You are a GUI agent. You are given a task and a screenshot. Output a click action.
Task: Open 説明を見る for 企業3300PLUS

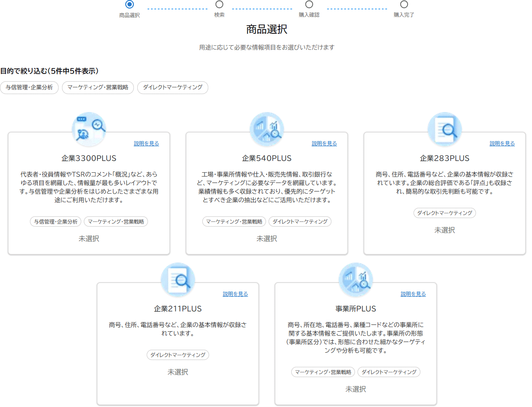146,144
